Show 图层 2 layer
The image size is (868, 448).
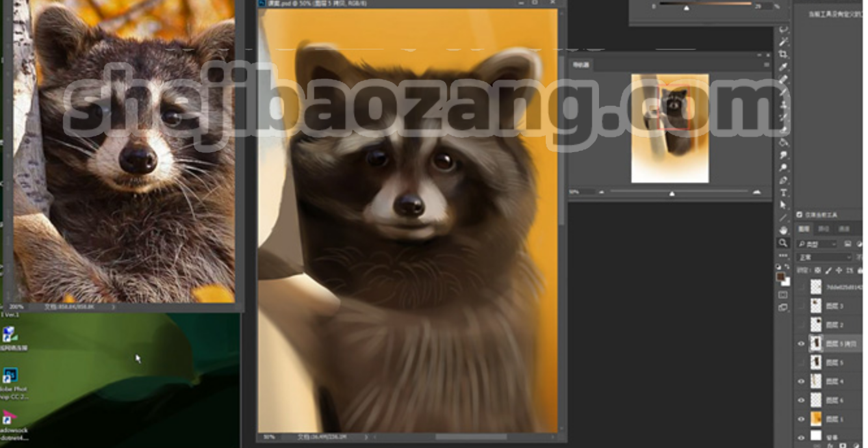[801, 325]
